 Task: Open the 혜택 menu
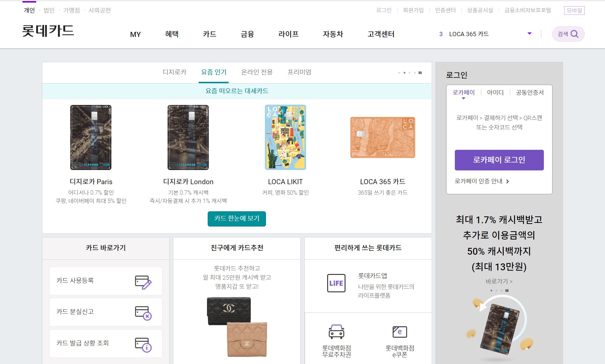coord(172,34)
